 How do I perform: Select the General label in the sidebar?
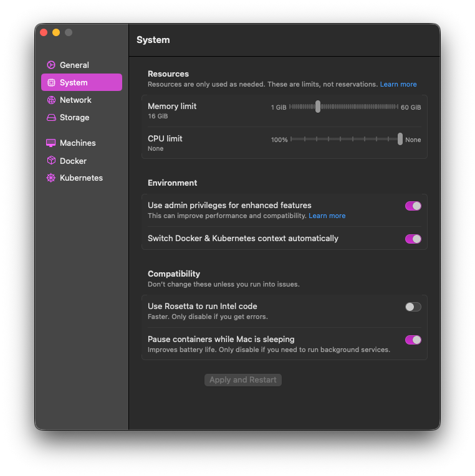pyautogui.click(x=74, y=65)
